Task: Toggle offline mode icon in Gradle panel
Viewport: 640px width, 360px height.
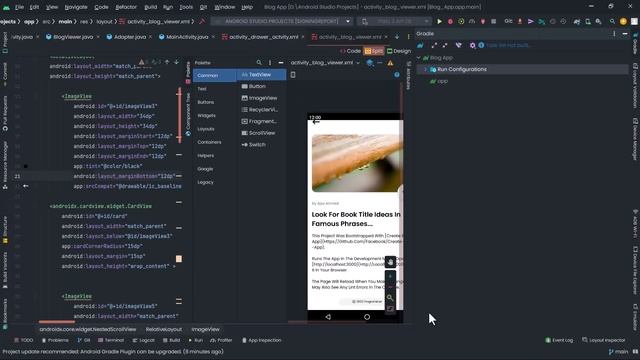Action: coord(458,45)
